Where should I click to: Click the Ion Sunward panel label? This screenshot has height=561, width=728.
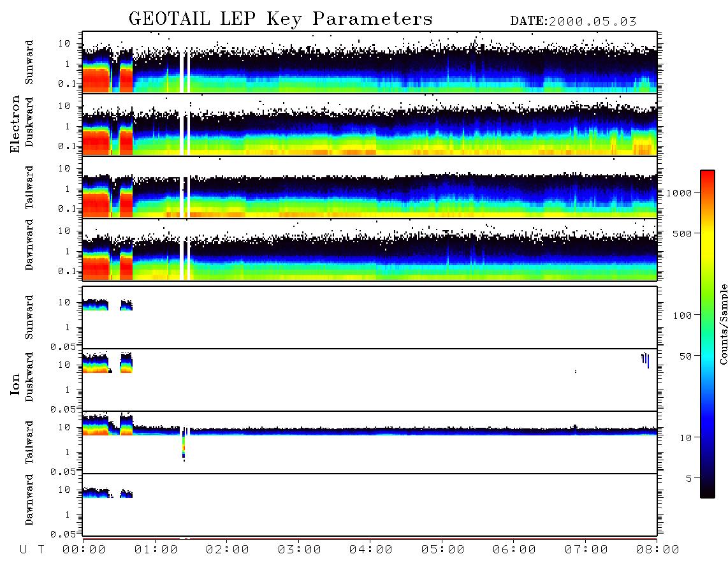(29, 317)
